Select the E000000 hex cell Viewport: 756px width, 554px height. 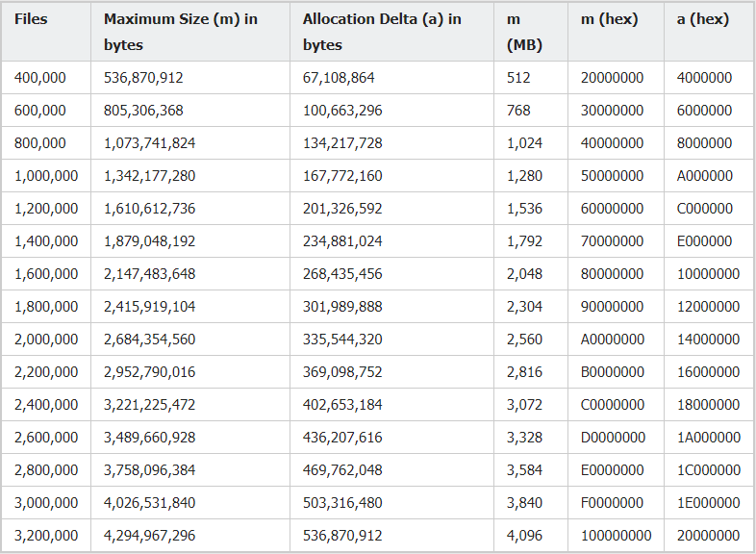[704, 241]
